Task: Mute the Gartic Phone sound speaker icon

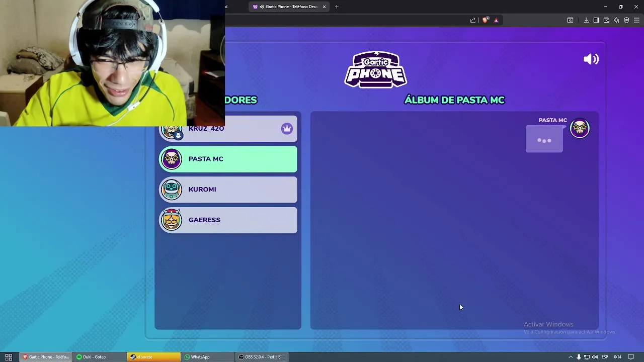Action: (x=591, y=59)
